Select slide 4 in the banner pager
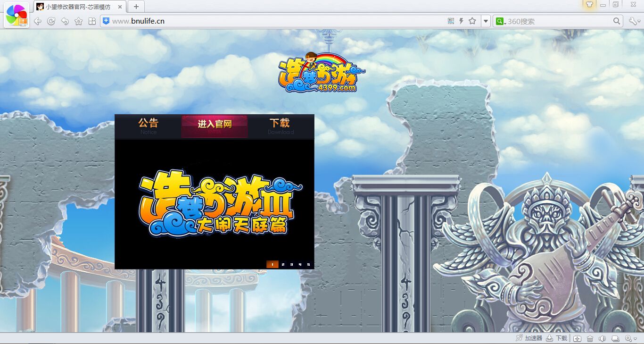 (300, 264)
